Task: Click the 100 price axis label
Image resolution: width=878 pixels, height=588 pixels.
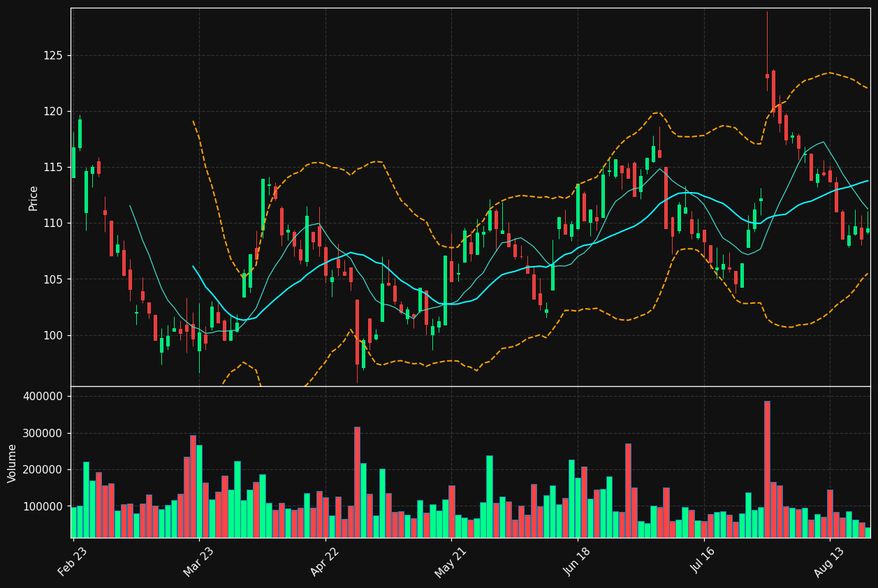Action: pos(53,335)
